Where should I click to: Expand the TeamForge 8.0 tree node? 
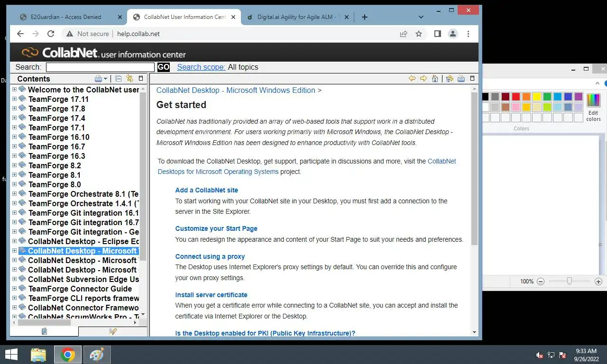tap(14, 184)
